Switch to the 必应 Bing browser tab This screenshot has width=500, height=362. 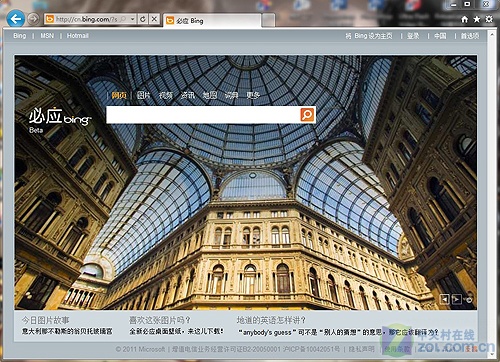pos(212,21)
